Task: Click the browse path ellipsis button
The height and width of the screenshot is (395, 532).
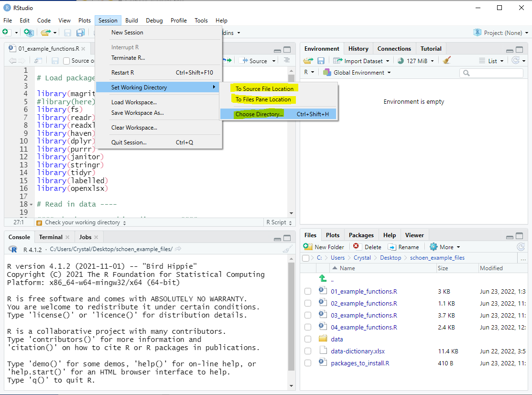Action: pyautogui.click(x=523, y=259)
